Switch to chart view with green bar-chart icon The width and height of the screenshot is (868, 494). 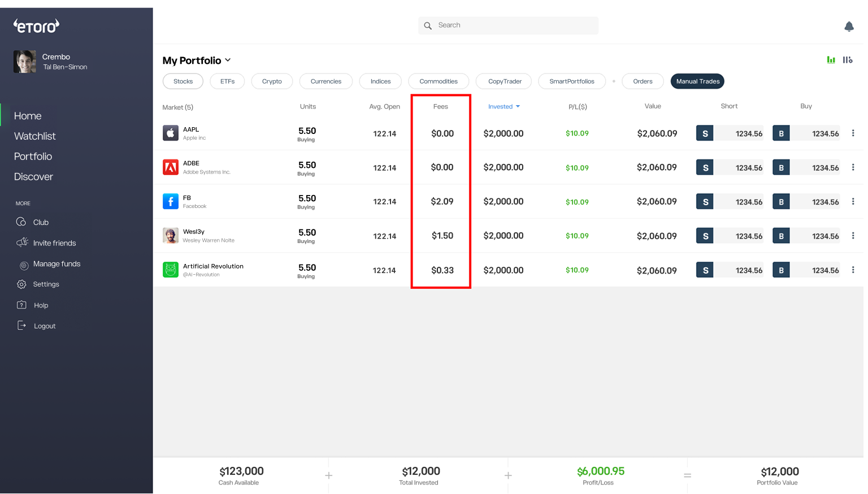click(831, 59)
